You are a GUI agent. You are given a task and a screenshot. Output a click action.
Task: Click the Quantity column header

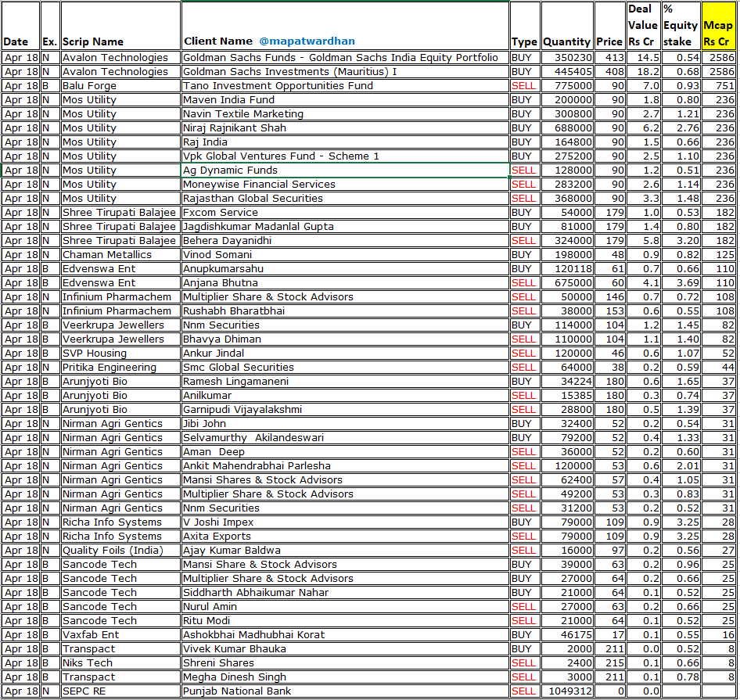click(567, 26)
